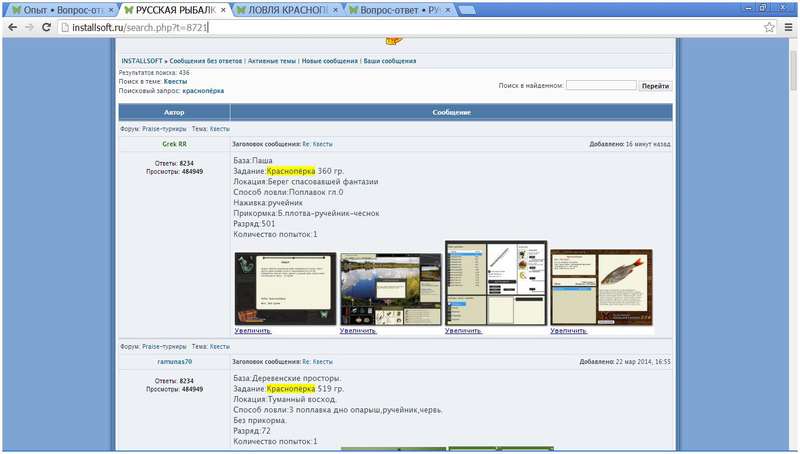Image resolution: width=800 pixels, height=454 pixels.
Task: Reload the page with the refresh icon
Action: click(46, 27)
